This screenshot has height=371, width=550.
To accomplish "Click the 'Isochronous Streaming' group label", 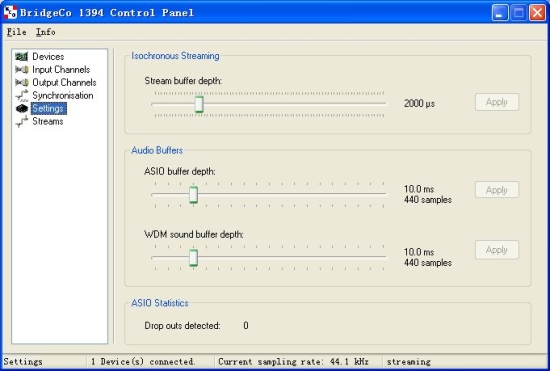I will (175, 56).
